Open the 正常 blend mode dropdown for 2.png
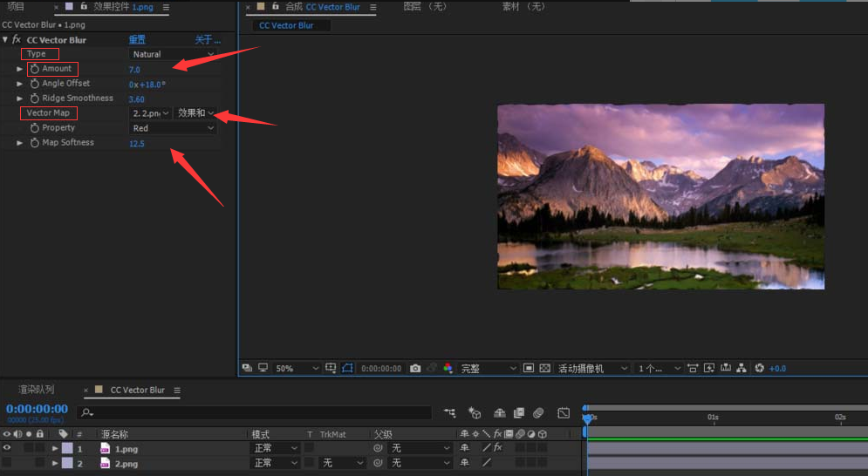This screenshot has width=868, height=476. coord(276,463)
